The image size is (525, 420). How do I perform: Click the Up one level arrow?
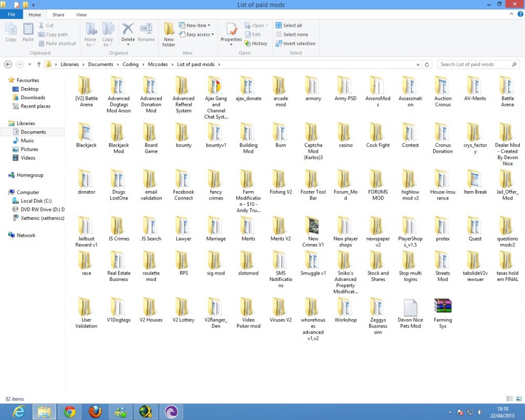coord(38,65)
